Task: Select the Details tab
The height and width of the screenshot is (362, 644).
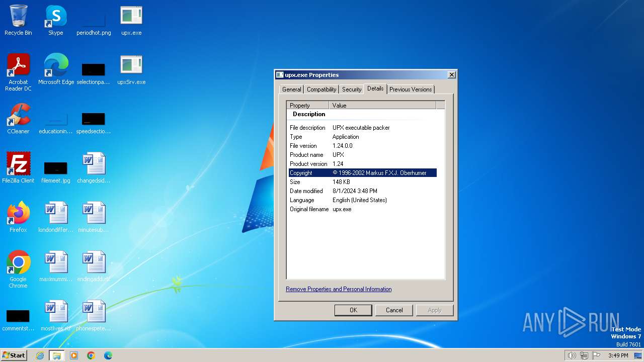Action: click(x=375, y=88)
